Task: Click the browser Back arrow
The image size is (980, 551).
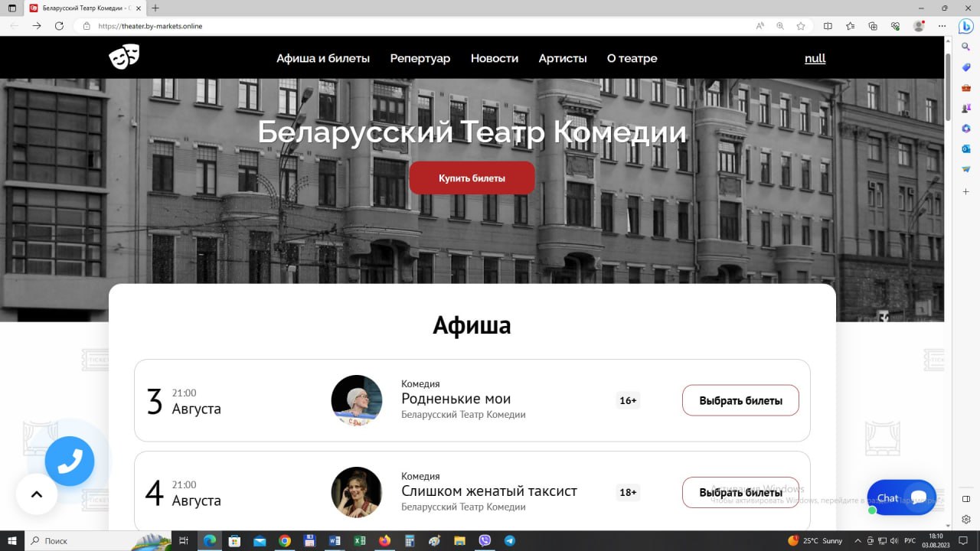Action: click(14, 25)
